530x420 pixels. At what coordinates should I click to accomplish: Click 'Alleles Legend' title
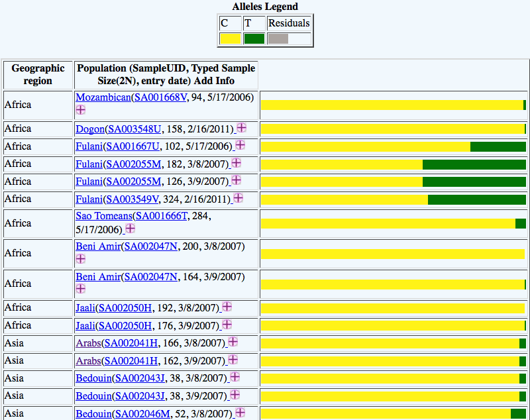tap(265, 7)
